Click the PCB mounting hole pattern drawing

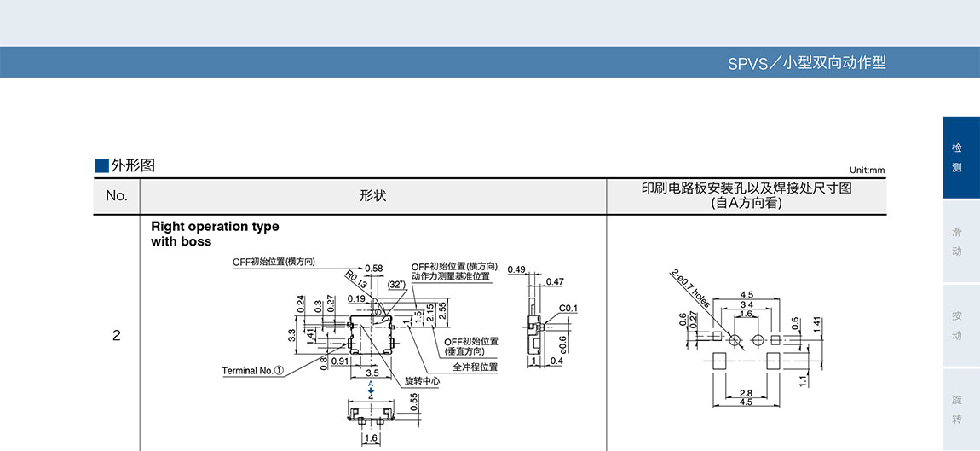(746, 348)
